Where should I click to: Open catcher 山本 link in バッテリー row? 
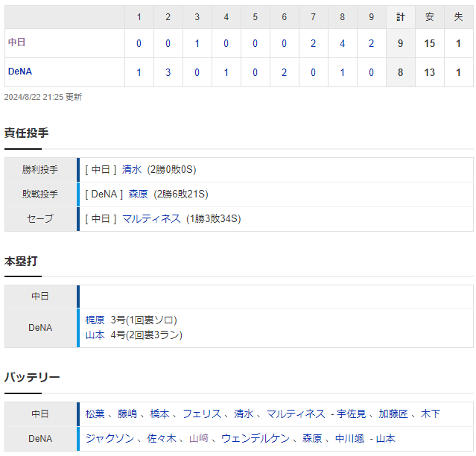(386, 438)
